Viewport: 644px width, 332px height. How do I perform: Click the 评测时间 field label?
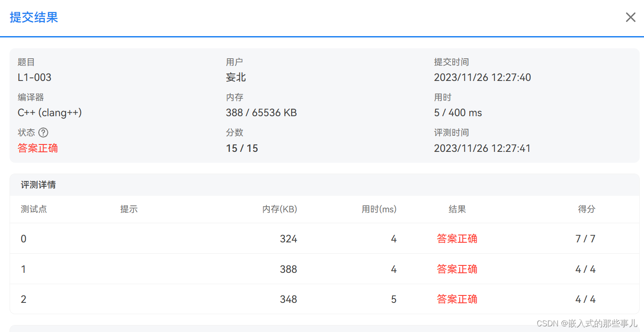point(451,133)
